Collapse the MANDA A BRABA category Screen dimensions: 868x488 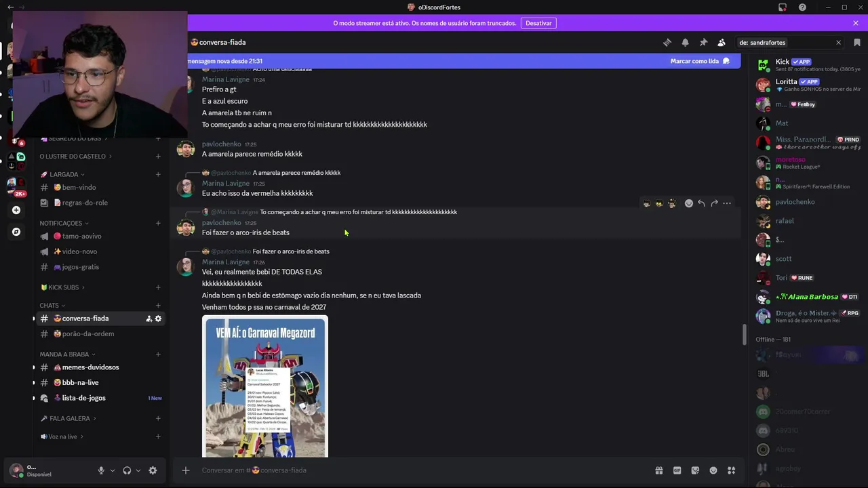tap(67, 354)
